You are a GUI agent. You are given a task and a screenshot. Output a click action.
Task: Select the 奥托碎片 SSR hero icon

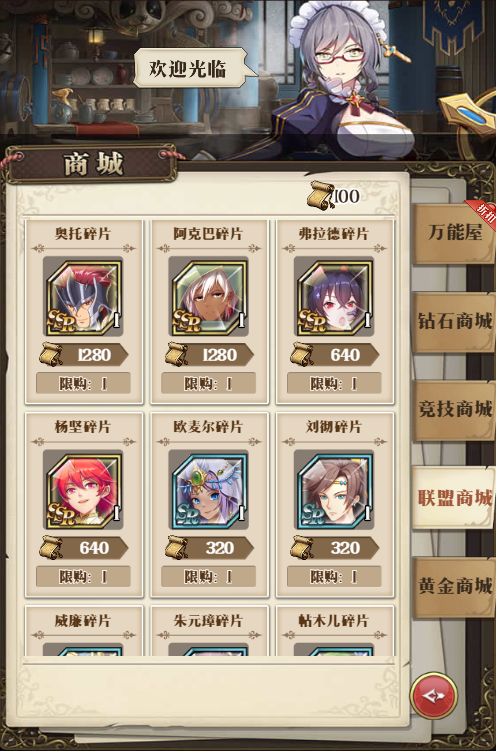[x=83, y=296]
